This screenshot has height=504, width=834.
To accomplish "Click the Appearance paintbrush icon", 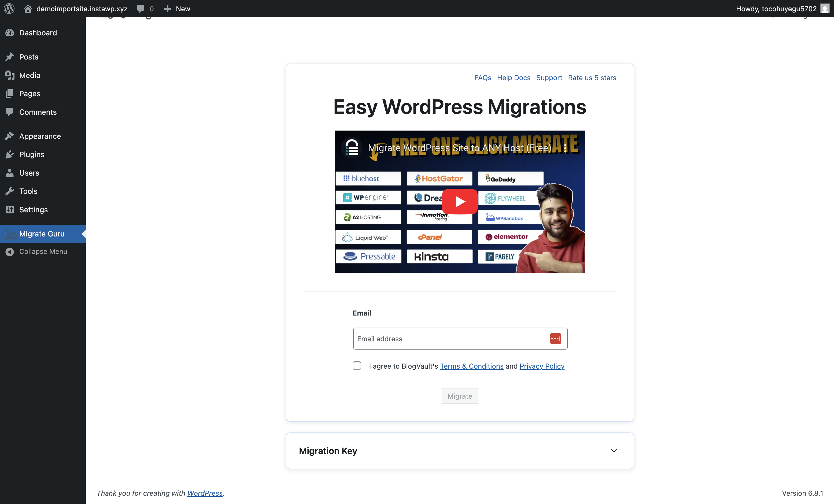I will pyautogui.click(x=10, y=136).
